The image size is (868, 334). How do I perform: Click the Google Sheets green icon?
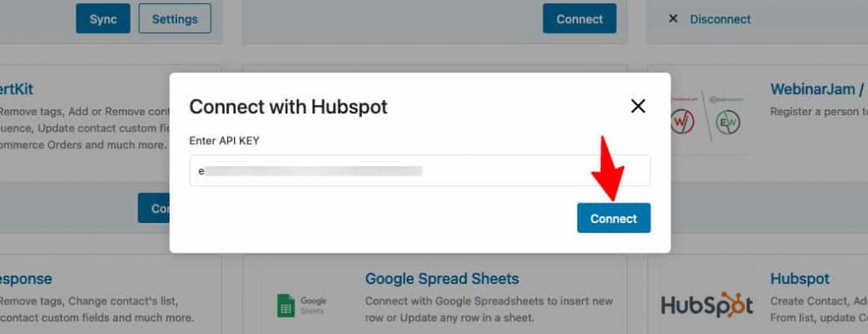286,306
